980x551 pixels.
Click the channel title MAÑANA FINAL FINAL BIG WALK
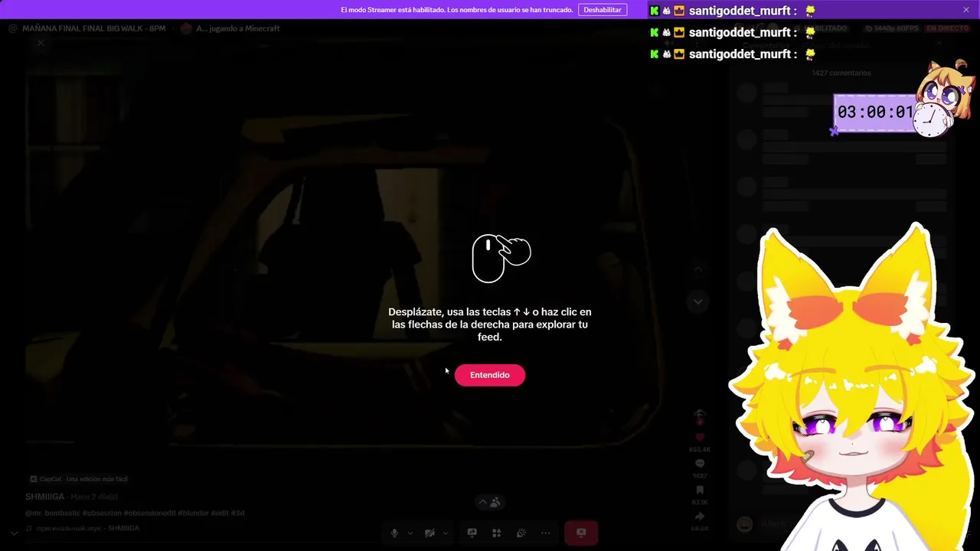click(x=94, y=28)
